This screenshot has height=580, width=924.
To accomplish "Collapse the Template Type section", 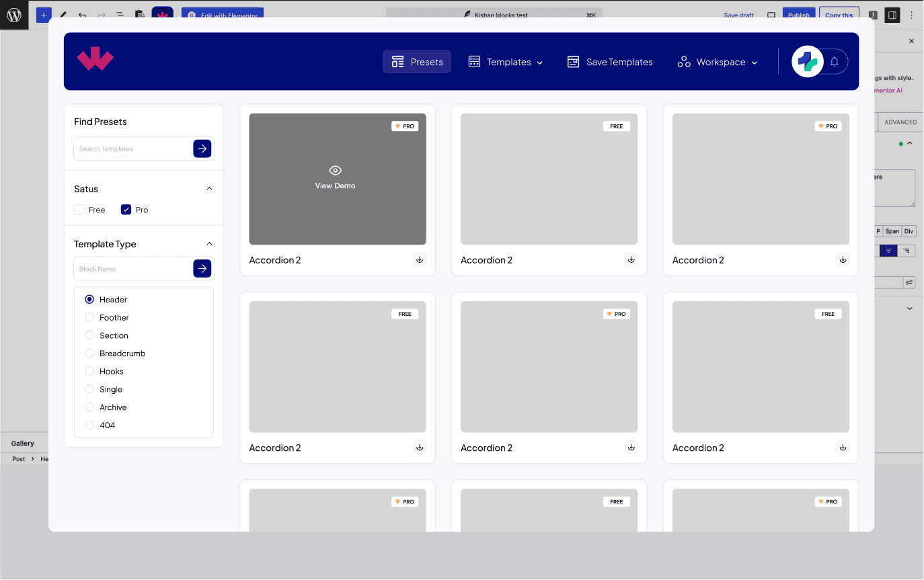I will [x=209, y=244].
